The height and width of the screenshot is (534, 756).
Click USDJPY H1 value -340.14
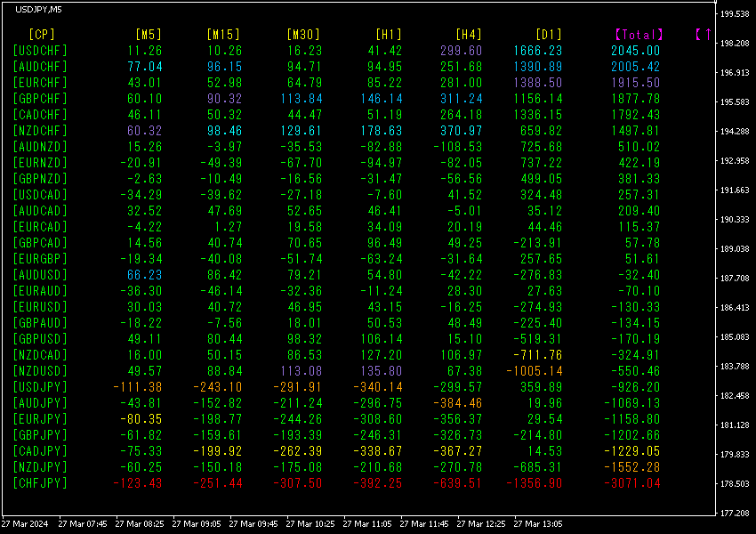377,387
